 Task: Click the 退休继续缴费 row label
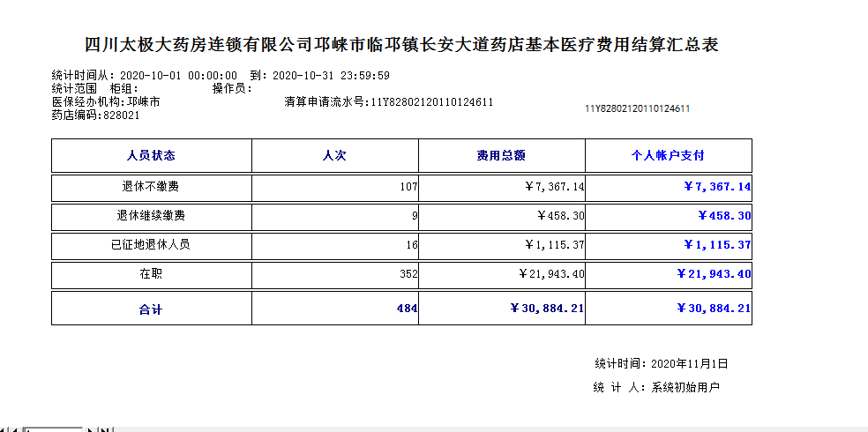[x=151, y=216]
